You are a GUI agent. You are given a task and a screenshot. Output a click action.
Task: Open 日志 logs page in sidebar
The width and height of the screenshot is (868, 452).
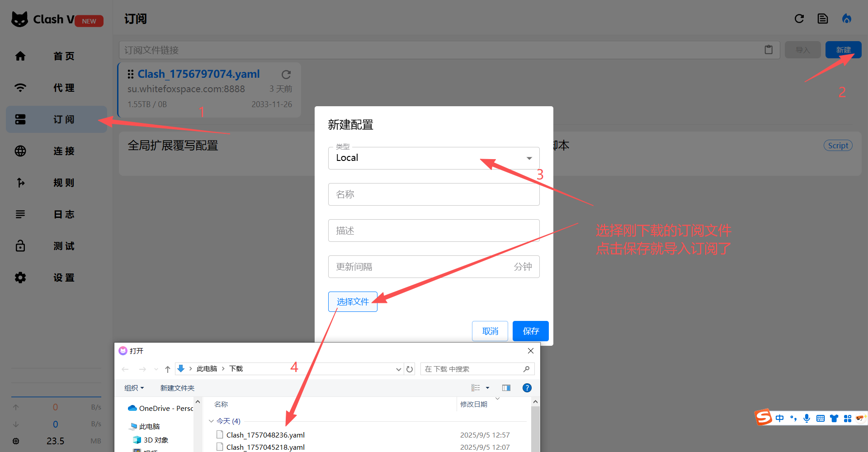click(x=57, y=214)
